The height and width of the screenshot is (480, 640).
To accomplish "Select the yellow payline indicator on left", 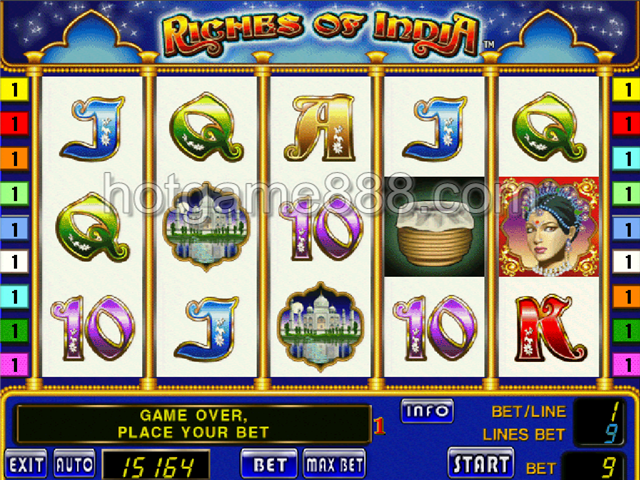I will [x=14, y=89].
